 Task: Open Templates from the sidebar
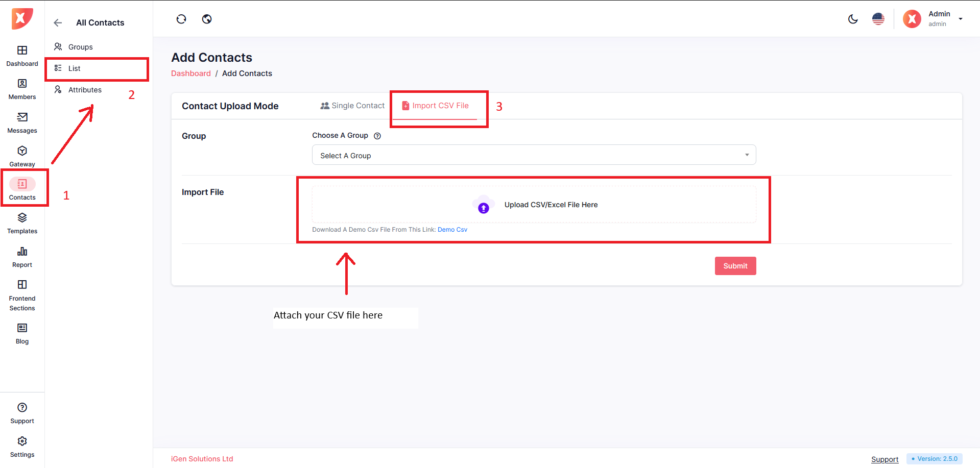click(x=22, y=223)
